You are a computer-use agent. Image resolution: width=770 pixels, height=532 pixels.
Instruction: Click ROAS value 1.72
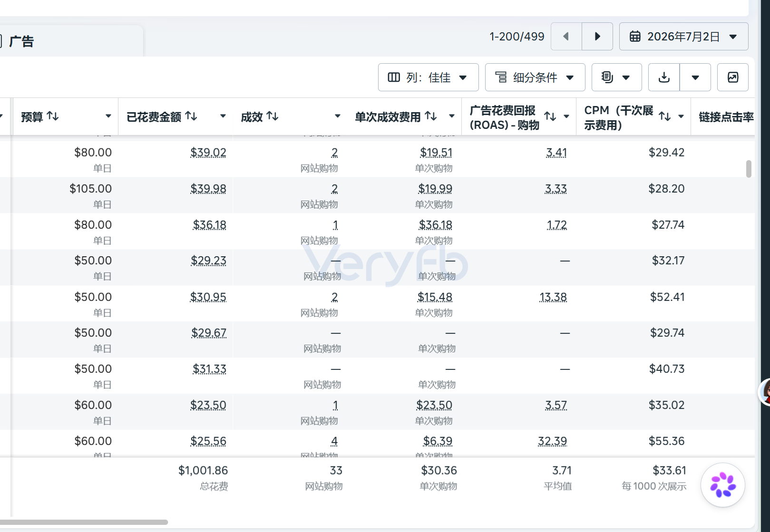tap(557, 225)
